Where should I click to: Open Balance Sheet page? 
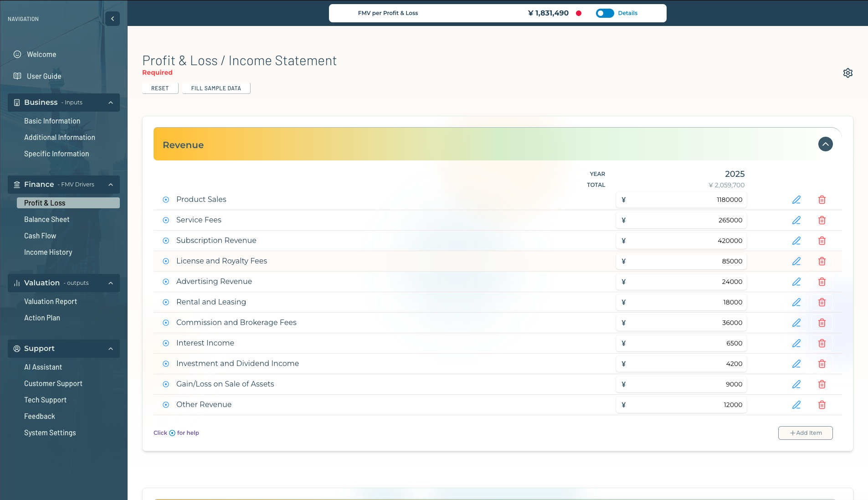click(x=47, y=220)
